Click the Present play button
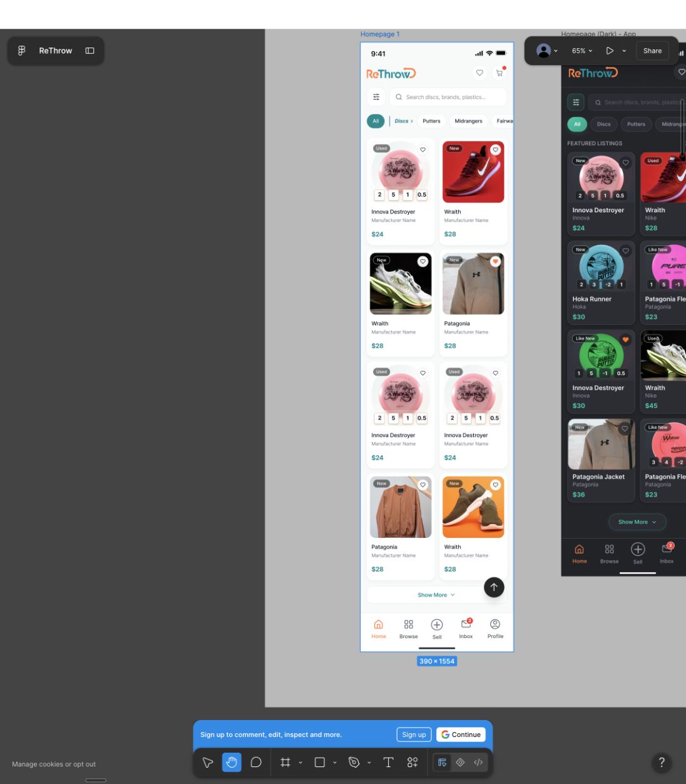The width and height of the screenshot is (686, 784). (x=610, y=51)
